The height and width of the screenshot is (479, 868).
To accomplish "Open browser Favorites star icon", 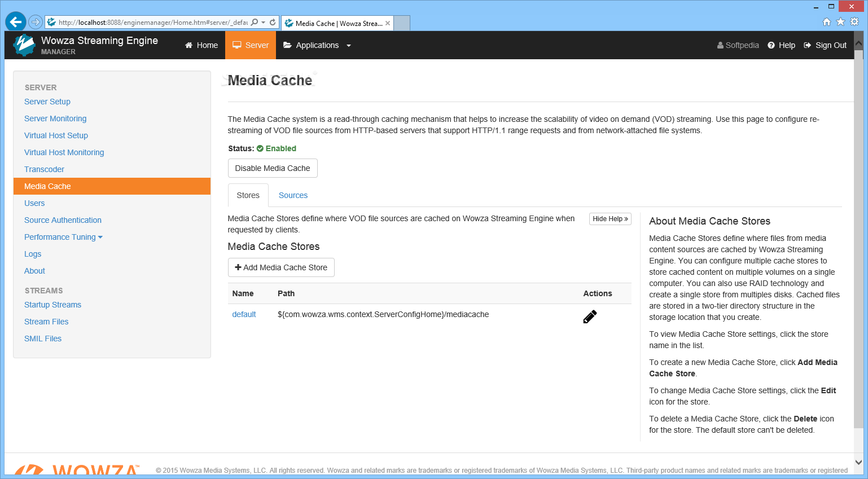I will (x=840, y=22).
